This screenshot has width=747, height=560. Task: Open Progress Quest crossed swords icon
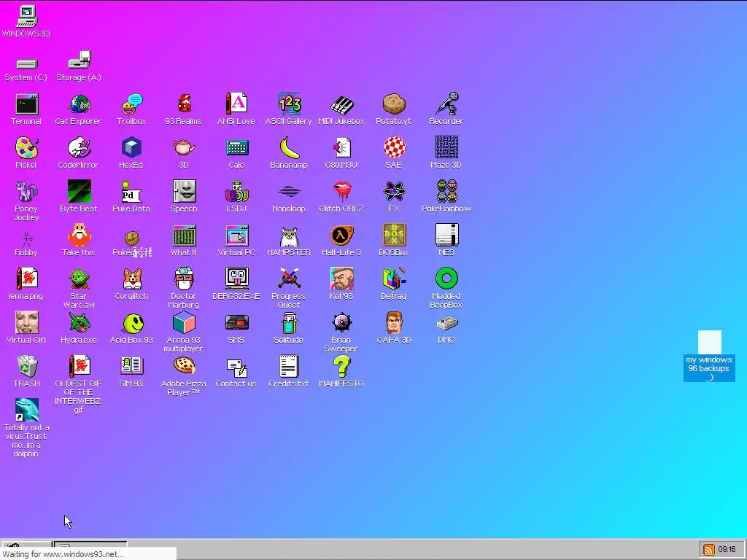coord(289,279)
